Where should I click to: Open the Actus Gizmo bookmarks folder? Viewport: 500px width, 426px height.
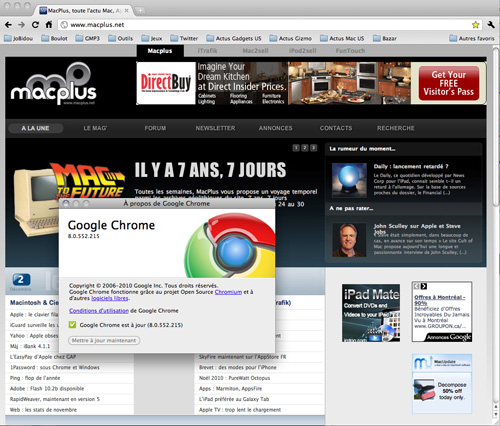point(291,38)
